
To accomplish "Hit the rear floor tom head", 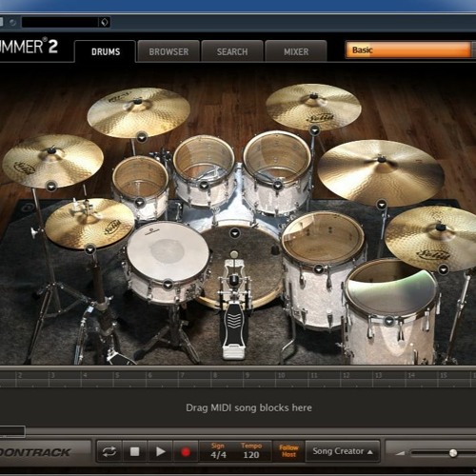I will coord(323,238).
